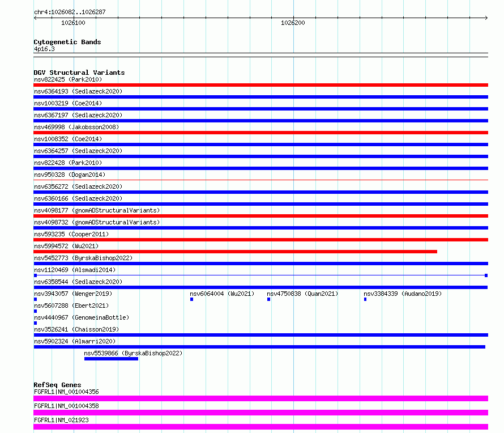The image size is (504, 433).
Task: Click small blue square under nsv3943057
Action: tap(35, 299)
